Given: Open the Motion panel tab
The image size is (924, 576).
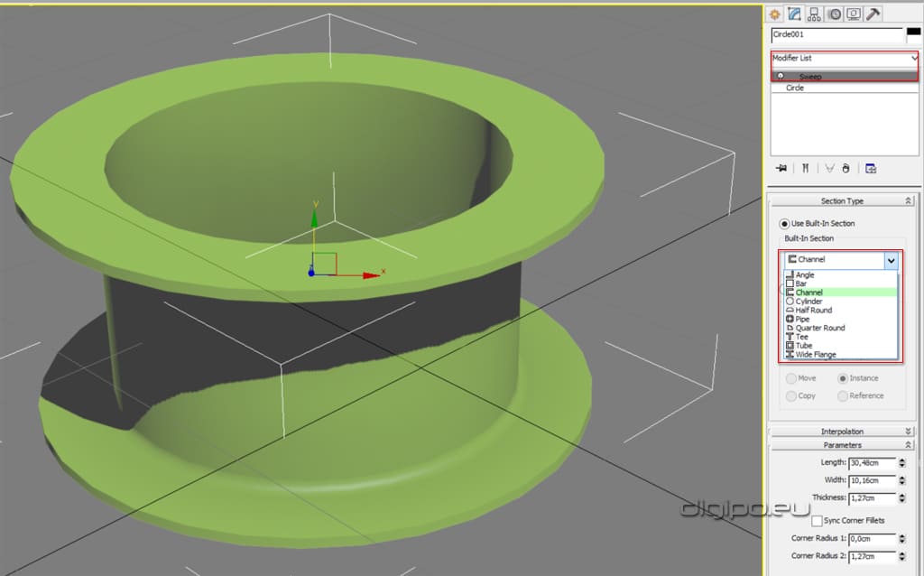Looking at the screenshot, I should pos(834,14).
